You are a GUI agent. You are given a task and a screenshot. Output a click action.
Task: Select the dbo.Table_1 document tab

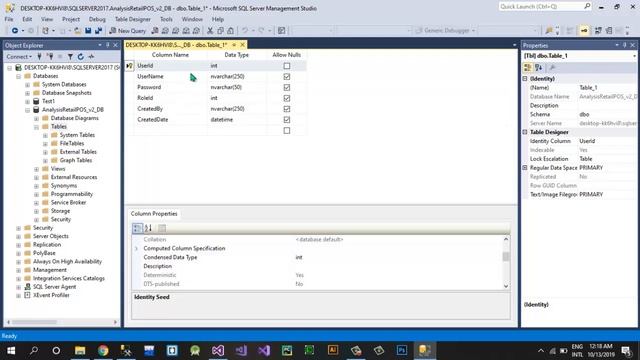pos(176,45)
